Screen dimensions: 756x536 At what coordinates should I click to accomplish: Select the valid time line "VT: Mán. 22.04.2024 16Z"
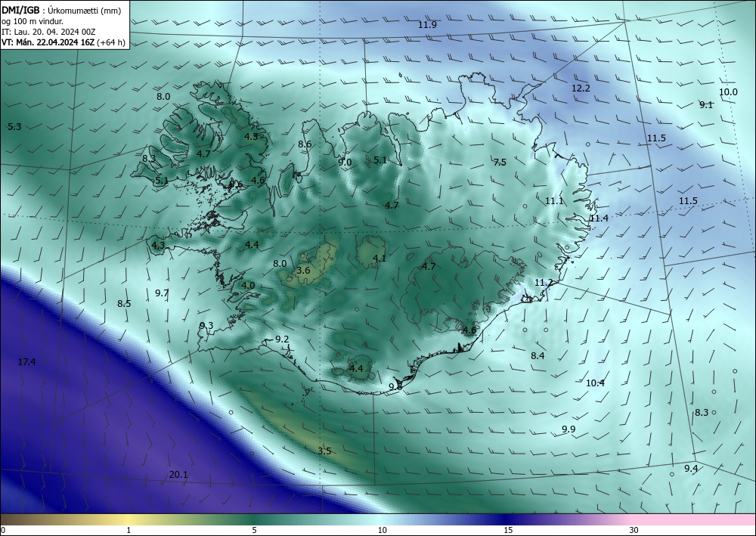pyautogui.click(x=48, y=42)
